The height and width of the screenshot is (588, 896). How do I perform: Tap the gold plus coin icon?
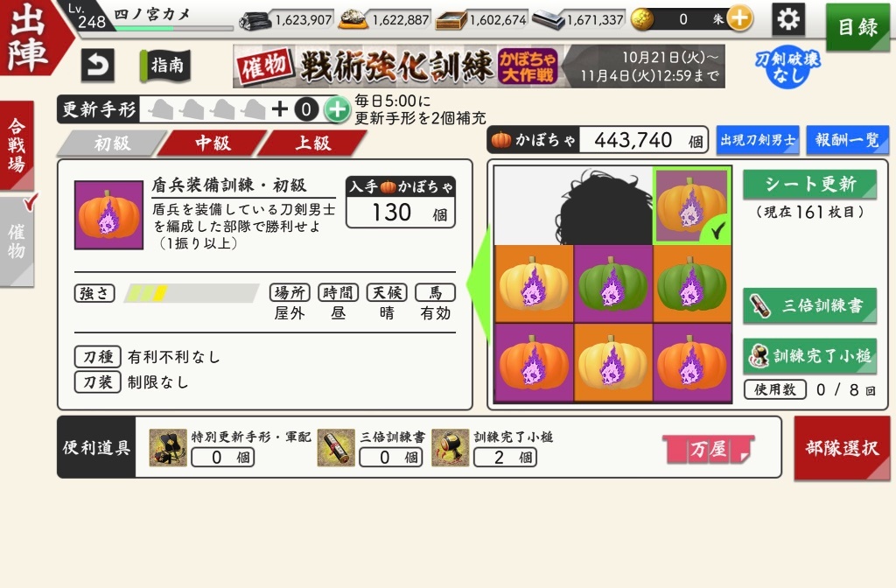(x=739, y=19)
